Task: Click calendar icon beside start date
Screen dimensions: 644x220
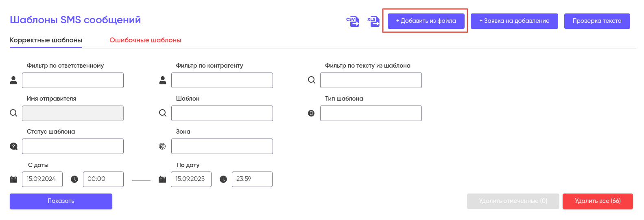Action: pos(13,179)
